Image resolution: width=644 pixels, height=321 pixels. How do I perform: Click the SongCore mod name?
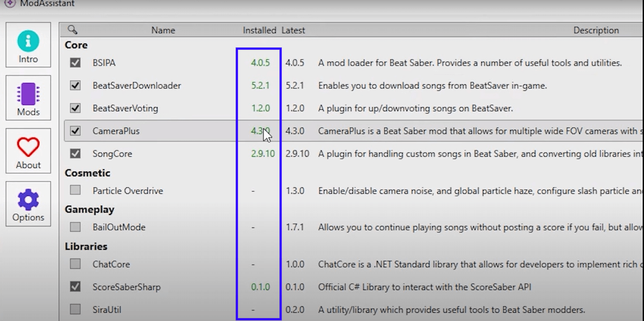click(112, 154)
